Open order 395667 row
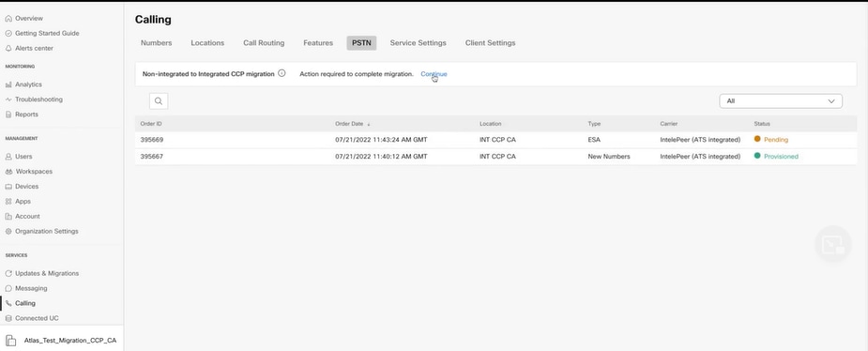Image resolution: width=868 pixels, height=351 pixels. point(496,156)
